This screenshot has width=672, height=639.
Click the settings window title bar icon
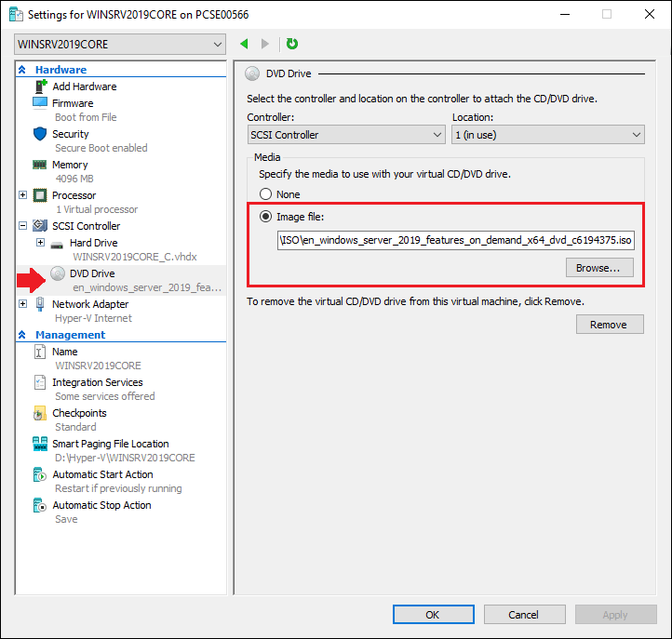click(16, 14)
